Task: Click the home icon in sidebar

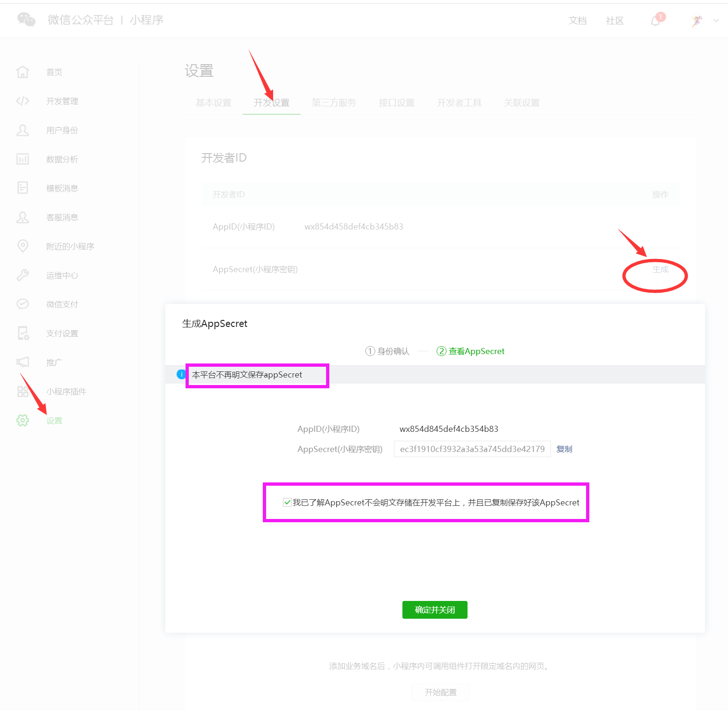Action: tap(22, 72)
